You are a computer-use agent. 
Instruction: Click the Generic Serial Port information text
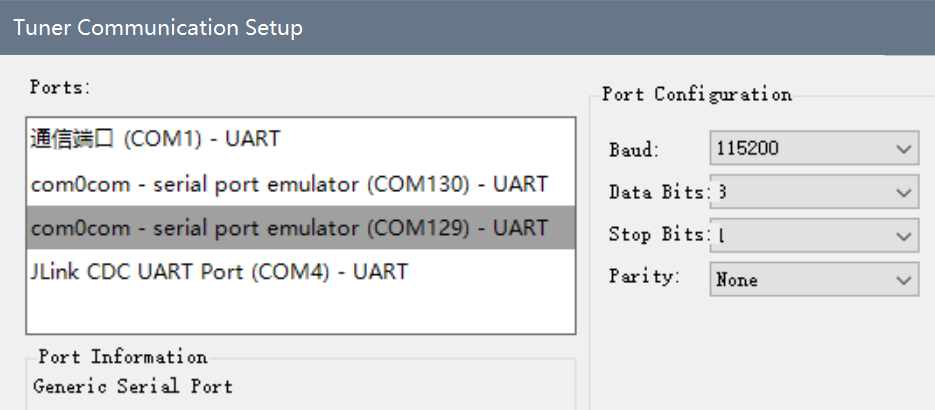tap(132, 386)
